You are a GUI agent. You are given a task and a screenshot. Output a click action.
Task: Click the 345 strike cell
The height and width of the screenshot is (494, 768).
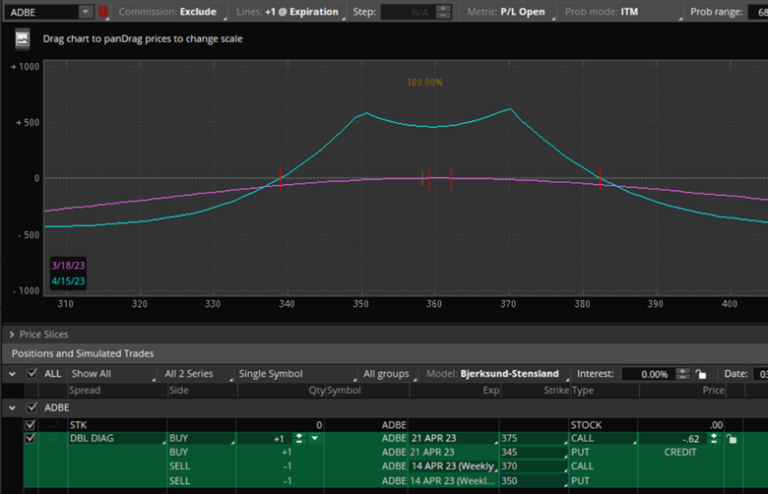pos(534,452)
